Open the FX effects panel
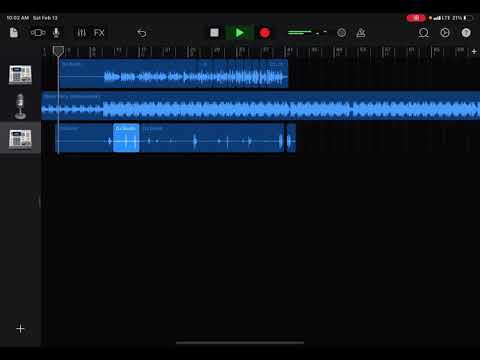Image resolution: width=480 pixels, height=360 pixels. coord(99,33)
